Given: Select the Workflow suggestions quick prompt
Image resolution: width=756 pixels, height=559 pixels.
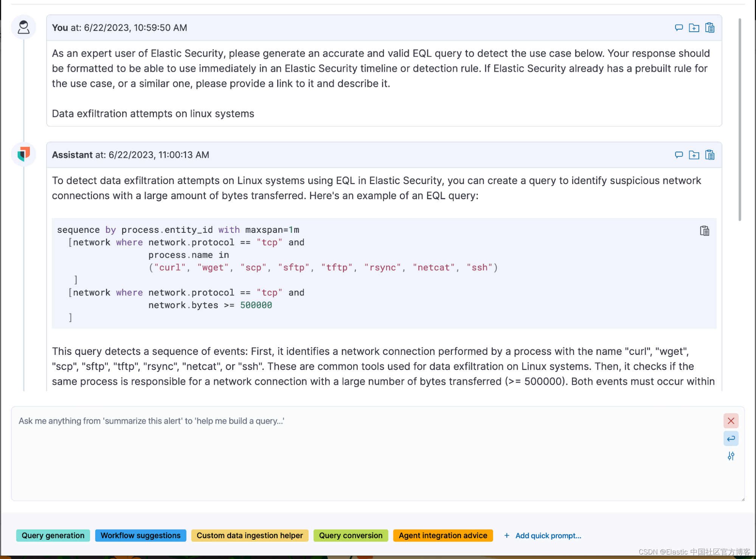Looking at the screenshot, I should 140,535.
